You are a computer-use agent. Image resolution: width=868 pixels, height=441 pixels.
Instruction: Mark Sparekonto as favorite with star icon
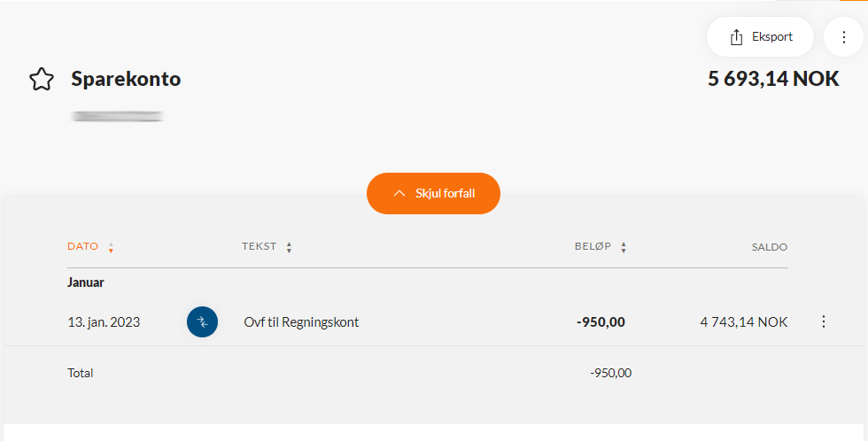tap(42, 79)
